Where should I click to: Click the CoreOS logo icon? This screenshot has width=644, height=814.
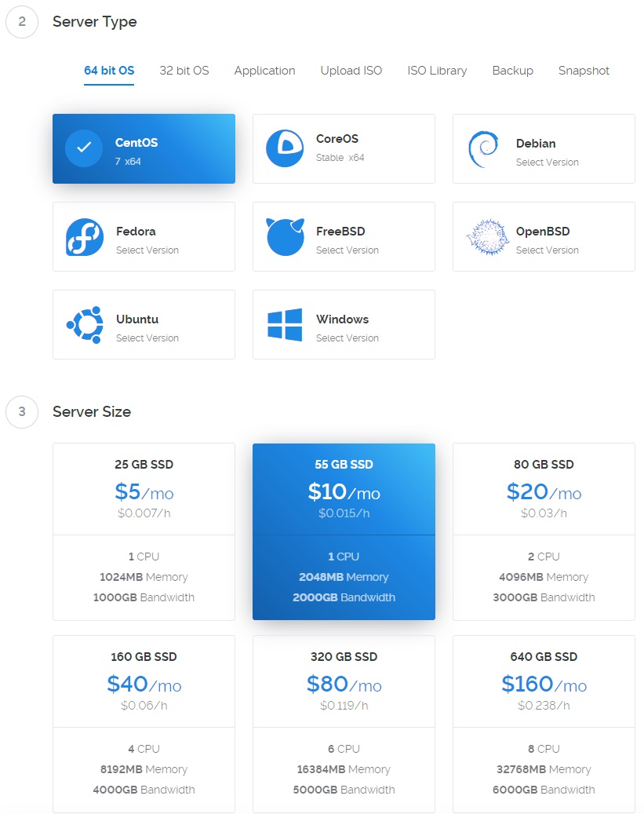285,148
